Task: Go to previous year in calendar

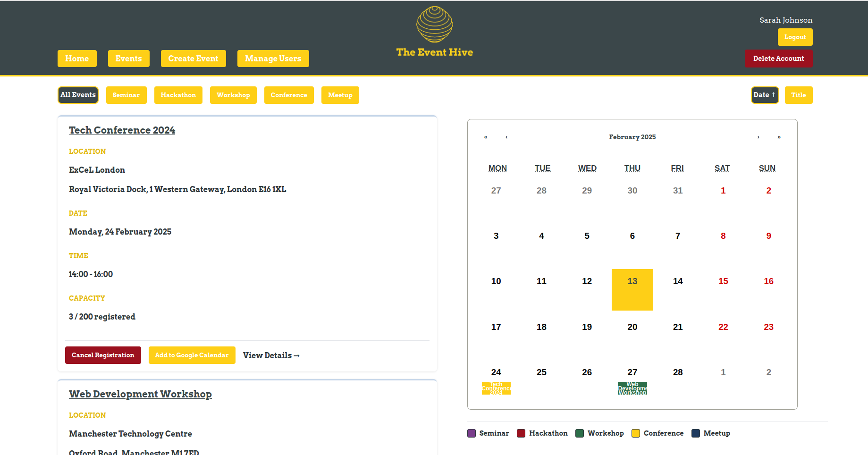Action: point(486,137)
